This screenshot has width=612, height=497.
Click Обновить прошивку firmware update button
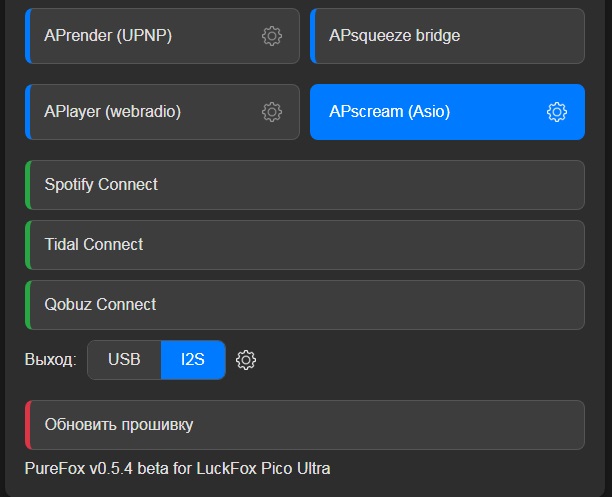(305, 425)
